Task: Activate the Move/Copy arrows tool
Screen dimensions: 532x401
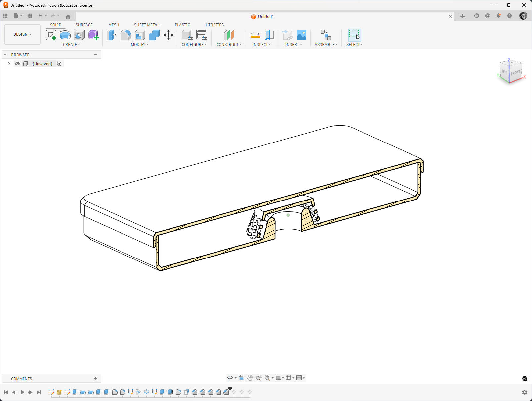Action: point(169,35)
